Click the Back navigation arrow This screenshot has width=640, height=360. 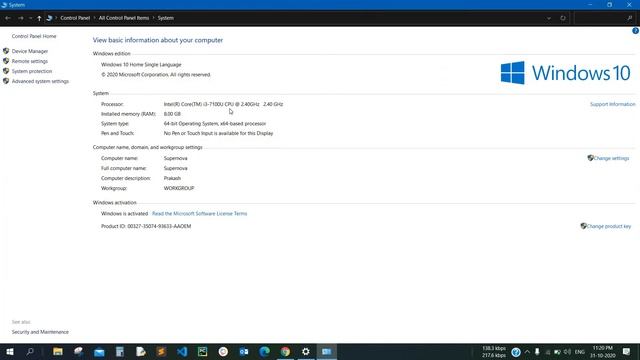[8, 18]
